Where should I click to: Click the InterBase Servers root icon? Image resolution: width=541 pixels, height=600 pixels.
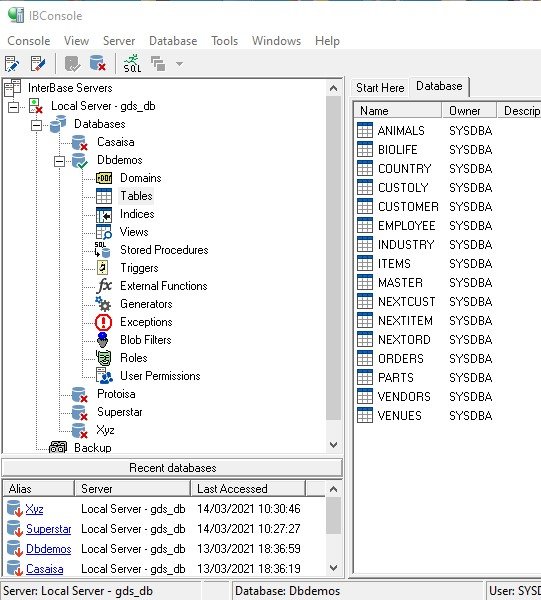click(x=13, y=88)
